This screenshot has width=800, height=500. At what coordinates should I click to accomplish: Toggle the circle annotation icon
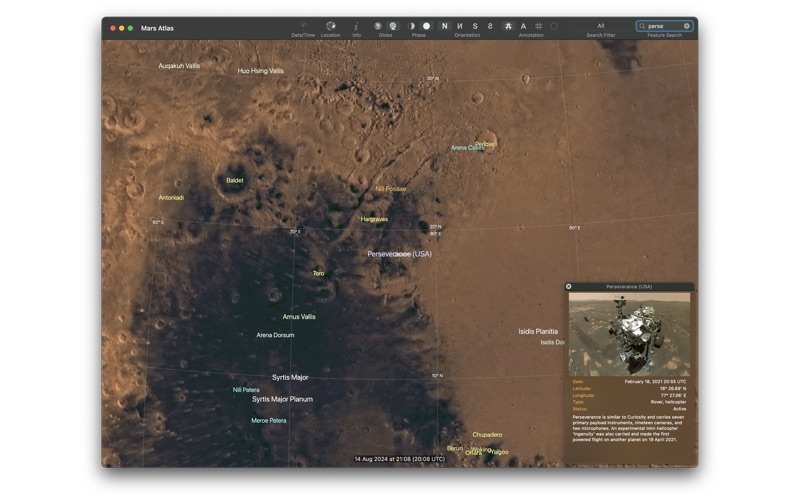click(x=554, y=26)
